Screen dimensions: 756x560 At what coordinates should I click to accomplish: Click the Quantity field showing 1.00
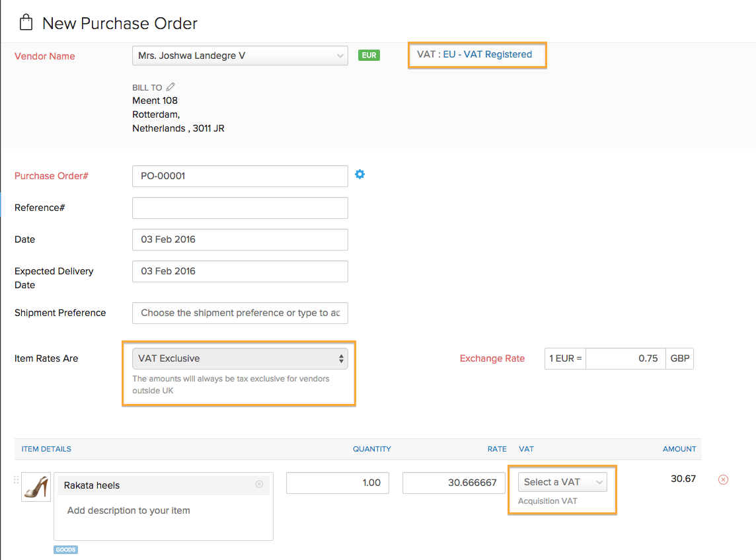tap(337, 483)
